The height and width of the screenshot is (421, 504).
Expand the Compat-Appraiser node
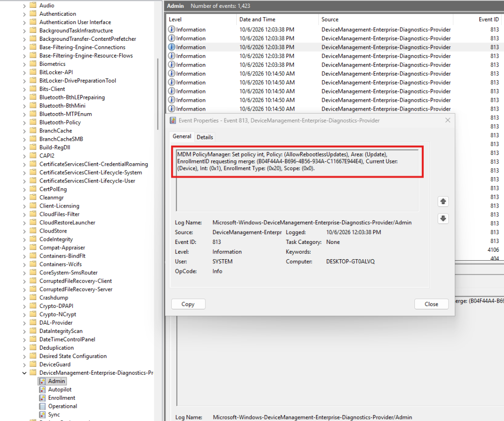point(25,248)
